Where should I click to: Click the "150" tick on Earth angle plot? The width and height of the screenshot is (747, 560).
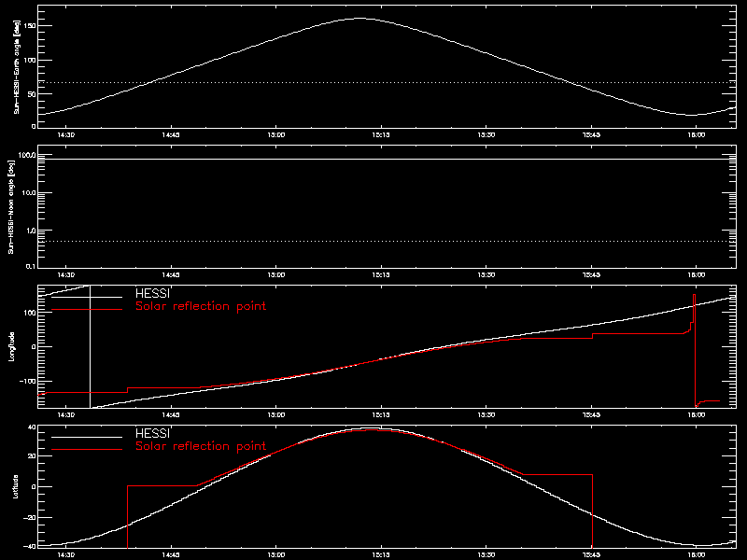[30, 26]
